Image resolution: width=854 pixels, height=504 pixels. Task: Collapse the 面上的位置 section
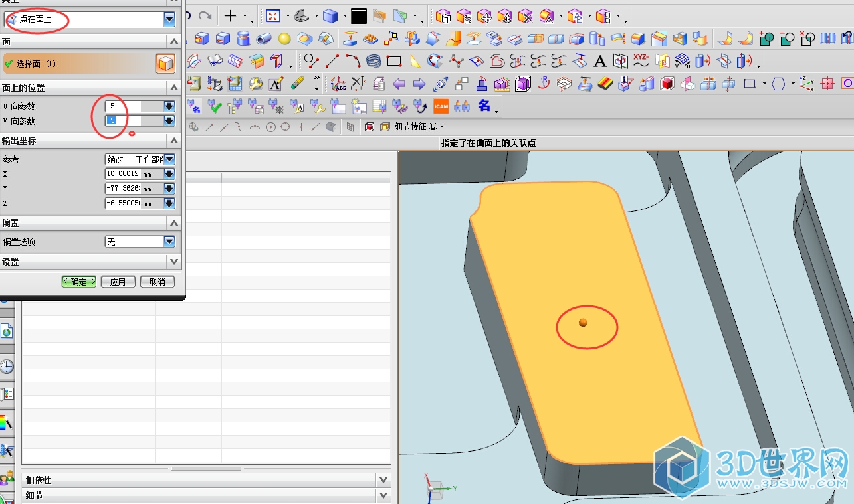174,88
